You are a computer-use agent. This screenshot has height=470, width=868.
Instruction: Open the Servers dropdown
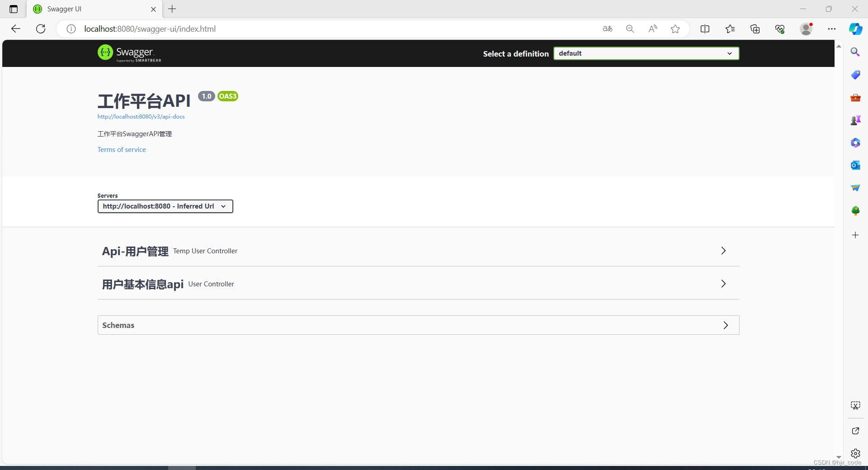tap(165, 206)
